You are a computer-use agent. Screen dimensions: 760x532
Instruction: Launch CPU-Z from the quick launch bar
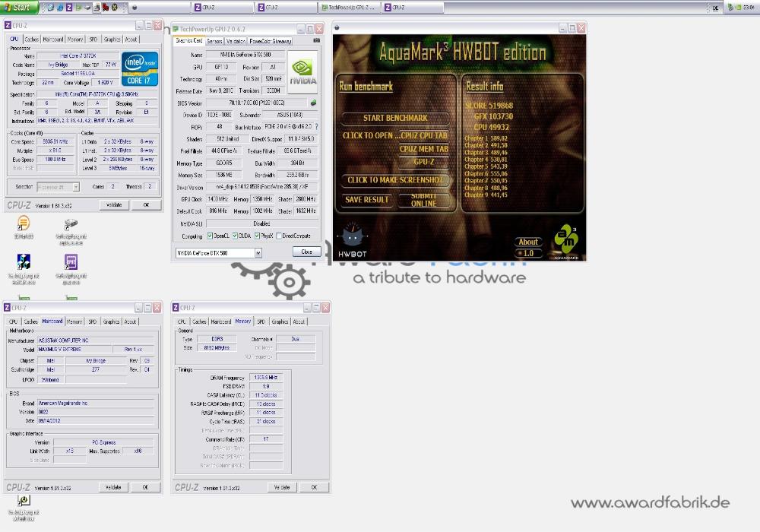69,8
